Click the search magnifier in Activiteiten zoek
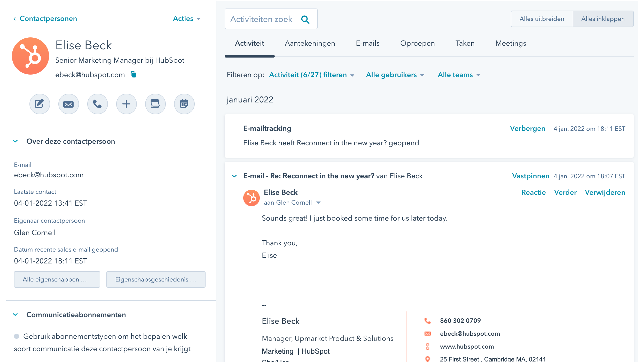The image size is (644, 362). pos(305,19)
